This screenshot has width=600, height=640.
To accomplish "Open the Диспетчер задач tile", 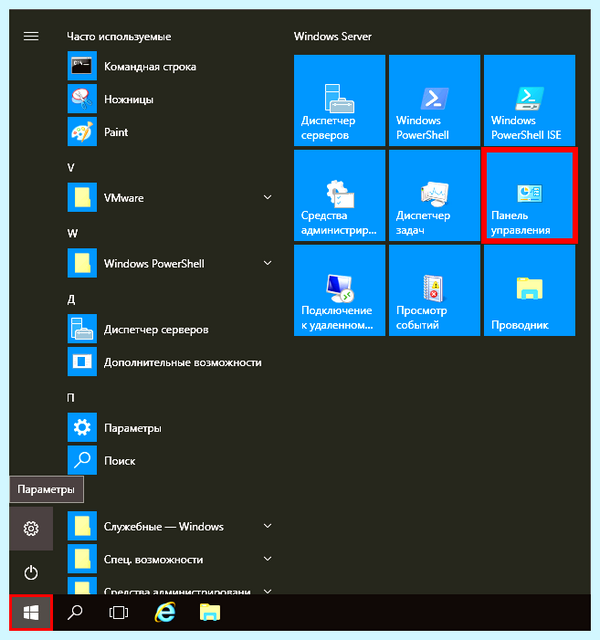I will tap(434, 196).
